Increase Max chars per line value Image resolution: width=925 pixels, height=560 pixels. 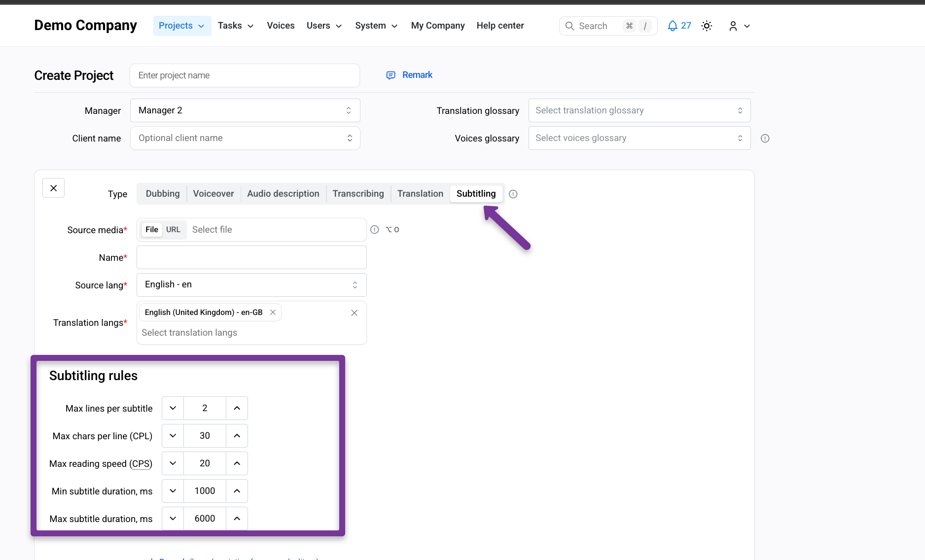(x=237, y=436)
